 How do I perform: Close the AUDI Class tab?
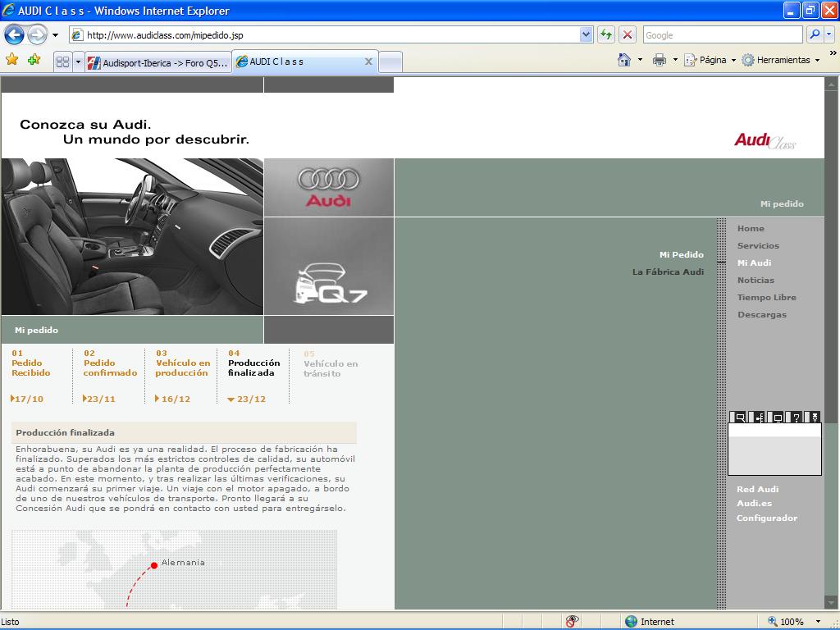pyautogui.click(x=368, y=62)
